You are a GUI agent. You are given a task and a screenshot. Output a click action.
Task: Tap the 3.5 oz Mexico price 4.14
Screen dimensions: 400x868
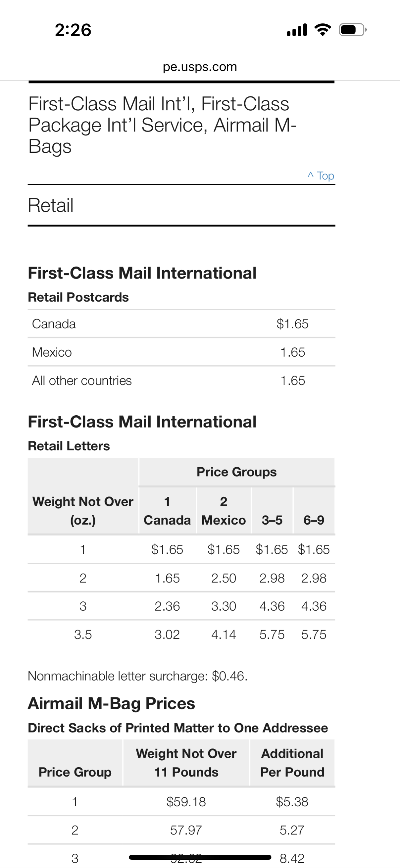coord(224,634)
